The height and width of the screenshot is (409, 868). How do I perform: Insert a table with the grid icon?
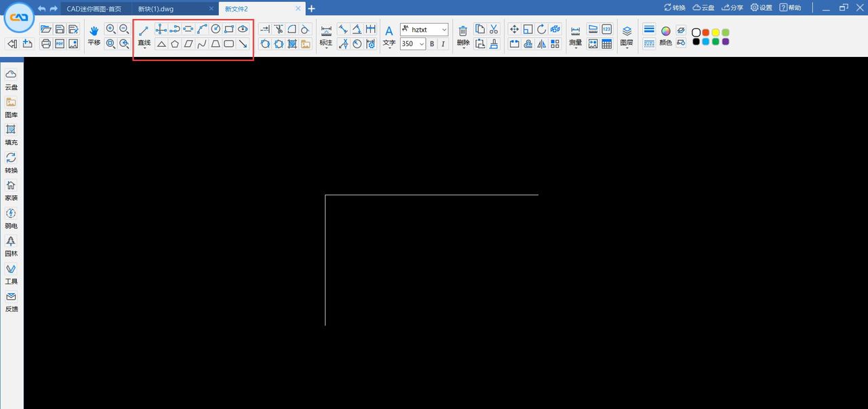pos(606,44)
